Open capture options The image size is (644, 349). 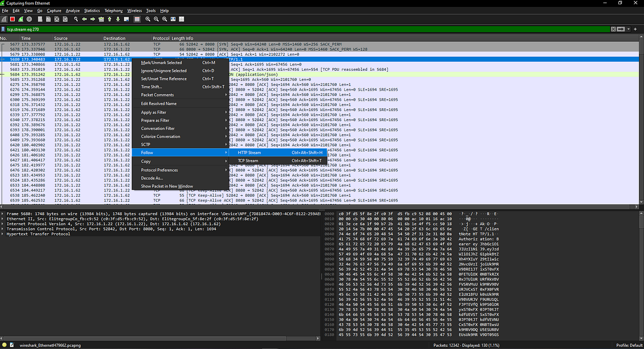(30, 19)
